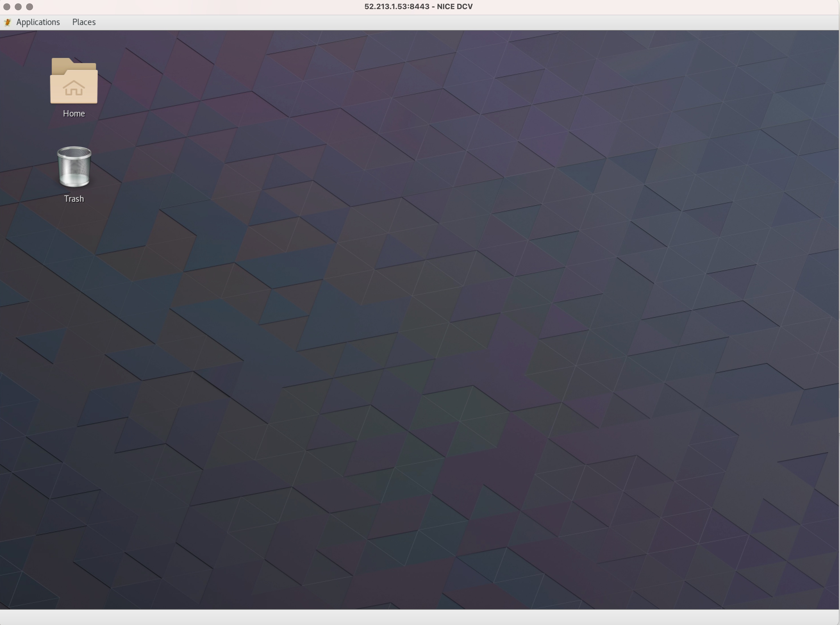840x625 pixels.
Task: Click the yellow minimize button of the DCV window
Action: [18, 7]
